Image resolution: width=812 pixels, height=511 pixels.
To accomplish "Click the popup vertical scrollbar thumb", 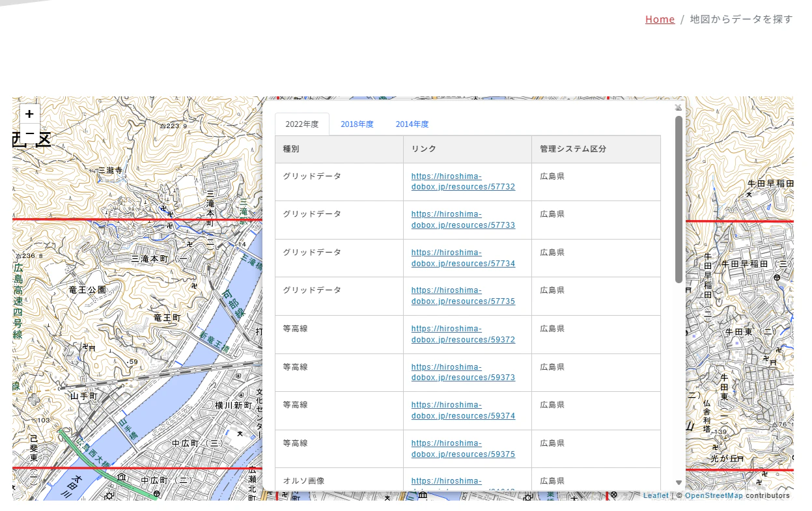I will [679, 199].
